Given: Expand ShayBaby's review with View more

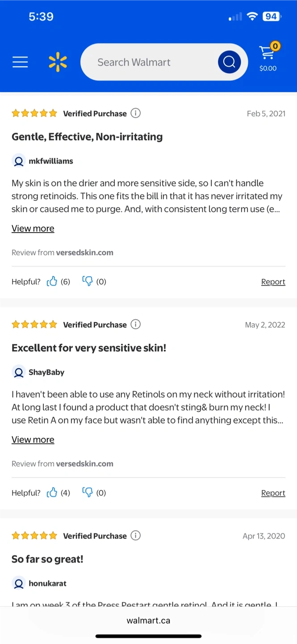Looking at the screenshot, I should (33, 440).
